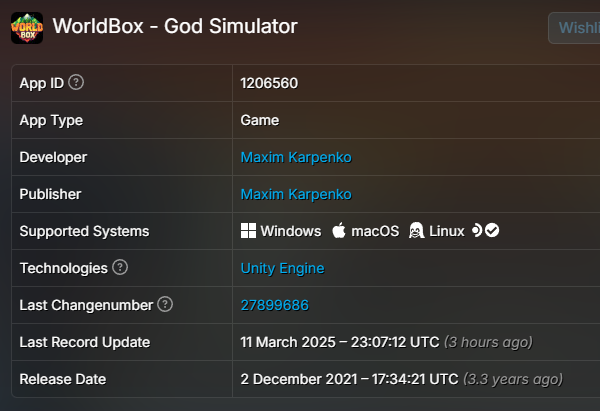
Task: Click the Last Changenumber help icon
Action: 165,304
